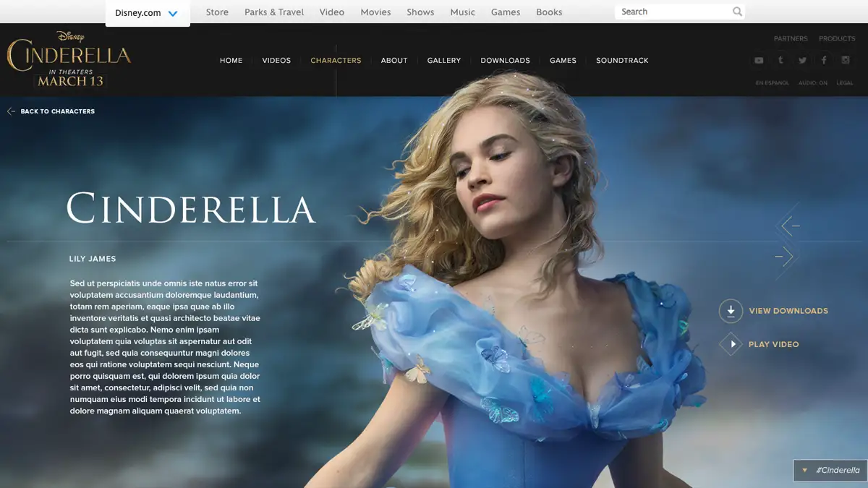
Task: Open Parks & Travel in top bar
Action: [274, 12]
